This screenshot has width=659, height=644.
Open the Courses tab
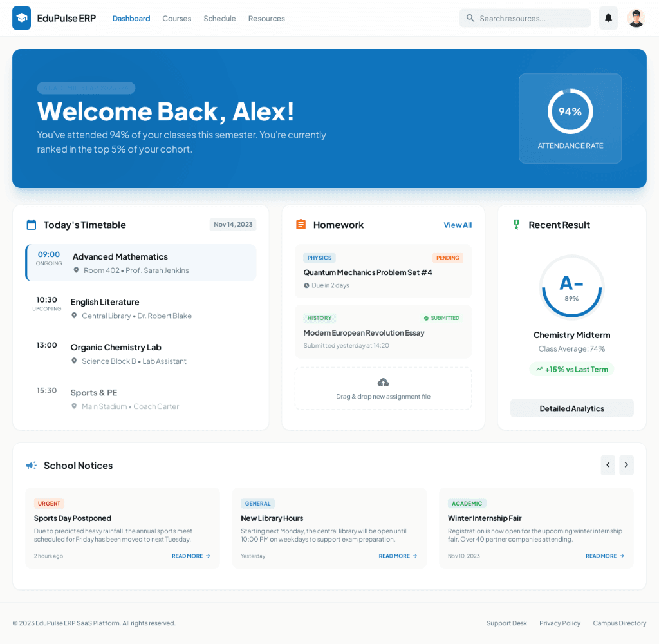coord(176,18)
